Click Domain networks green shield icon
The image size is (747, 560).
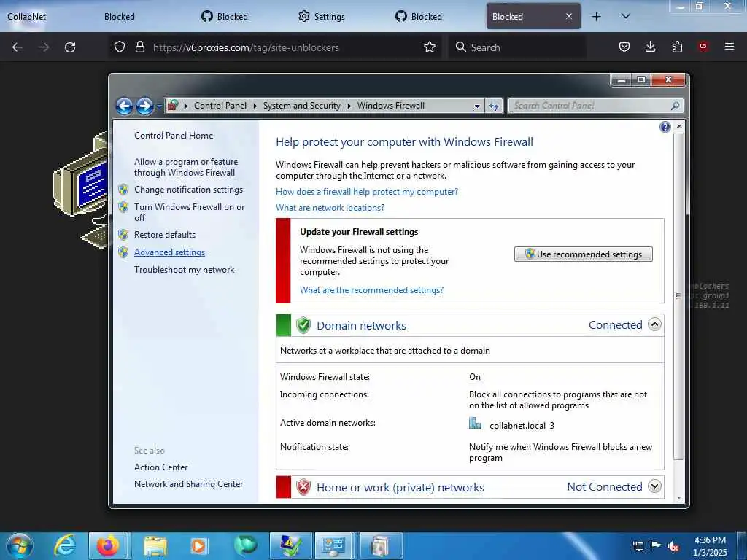point(303,325)
